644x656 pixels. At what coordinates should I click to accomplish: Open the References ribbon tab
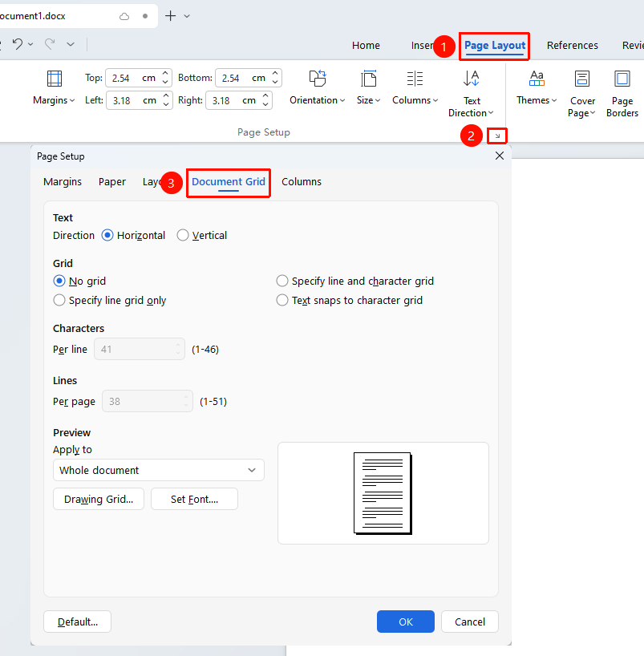(x=572, y=45)
